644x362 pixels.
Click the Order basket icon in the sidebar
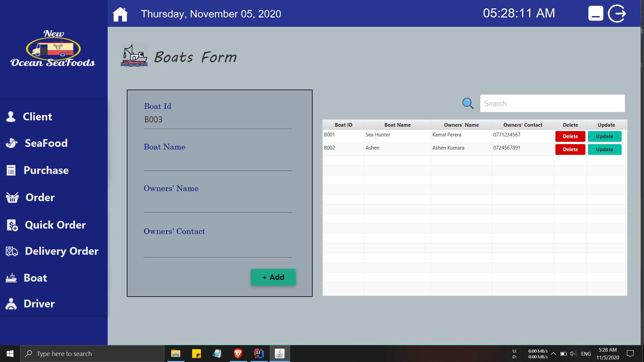[11, 197]
